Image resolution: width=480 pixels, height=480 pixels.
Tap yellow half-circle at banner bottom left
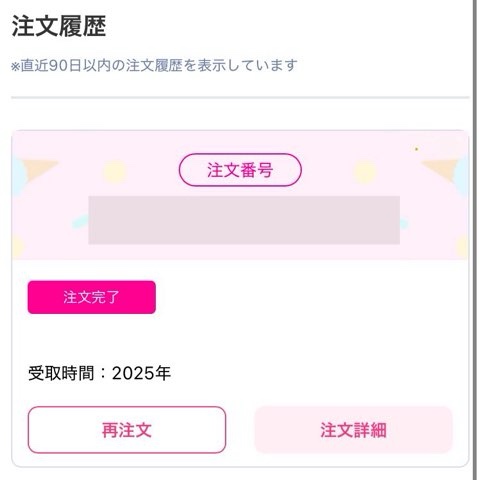[x=18, y=247]
